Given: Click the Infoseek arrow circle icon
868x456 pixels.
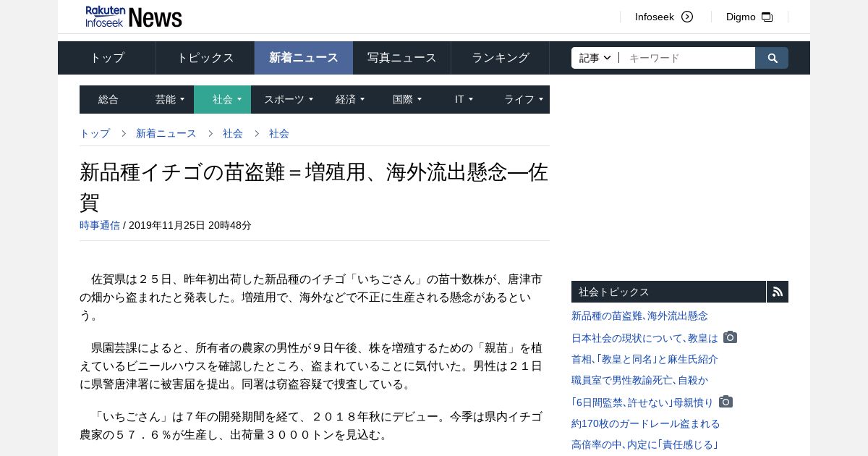Looking at the screenshot, I should pos(687,17).
